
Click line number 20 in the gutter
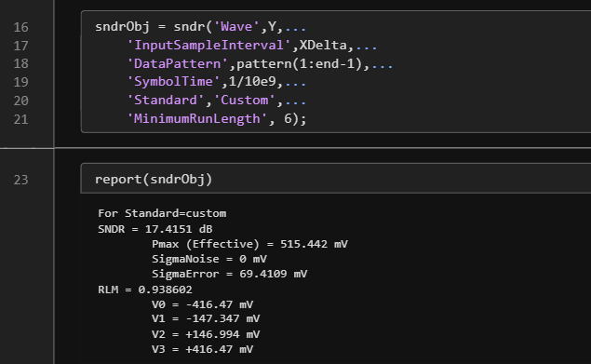coord(20,101)
